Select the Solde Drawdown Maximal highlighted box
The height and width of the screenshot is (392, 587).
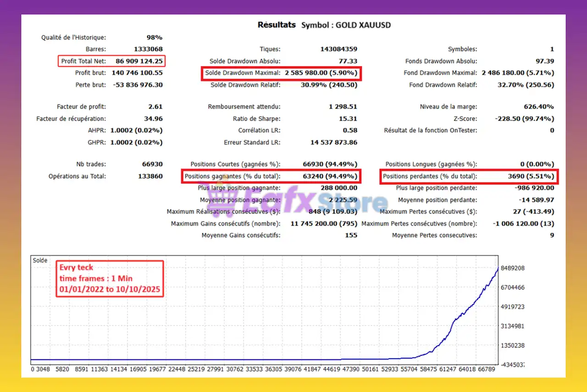pyautogui.click(x=281, y=73)
